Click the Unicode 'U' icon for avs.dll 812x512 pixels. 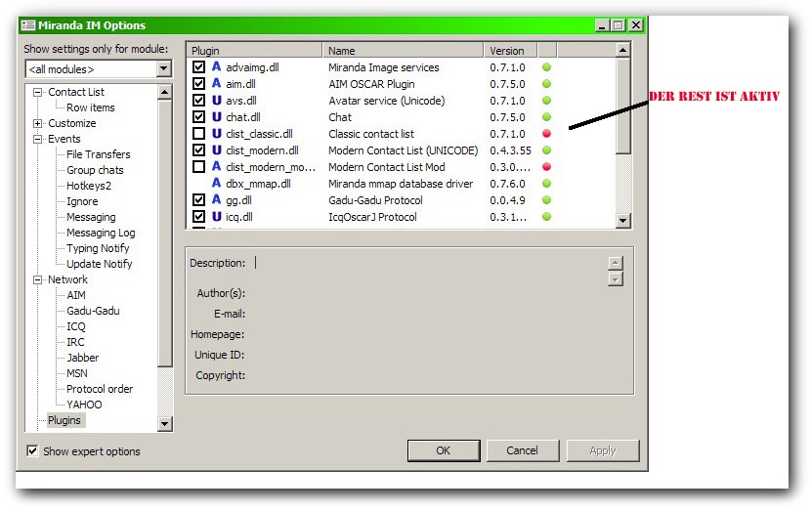(x=217, y=100)
